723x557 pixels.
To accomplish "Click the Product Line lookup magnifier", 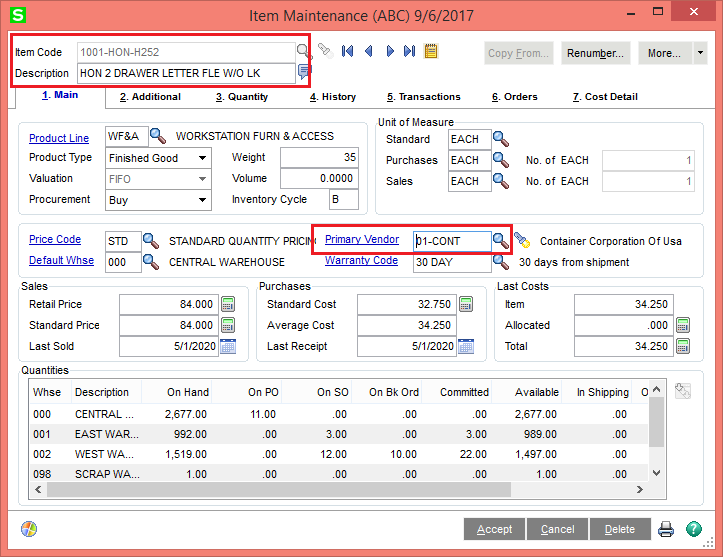I will (158, 136).
